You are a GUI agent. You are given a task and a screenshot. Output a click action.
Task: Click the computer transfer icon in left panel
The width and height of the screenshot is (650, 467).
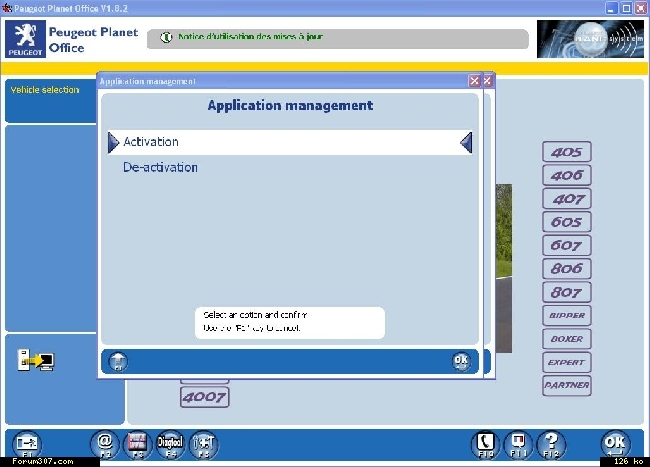pos(36,360)
